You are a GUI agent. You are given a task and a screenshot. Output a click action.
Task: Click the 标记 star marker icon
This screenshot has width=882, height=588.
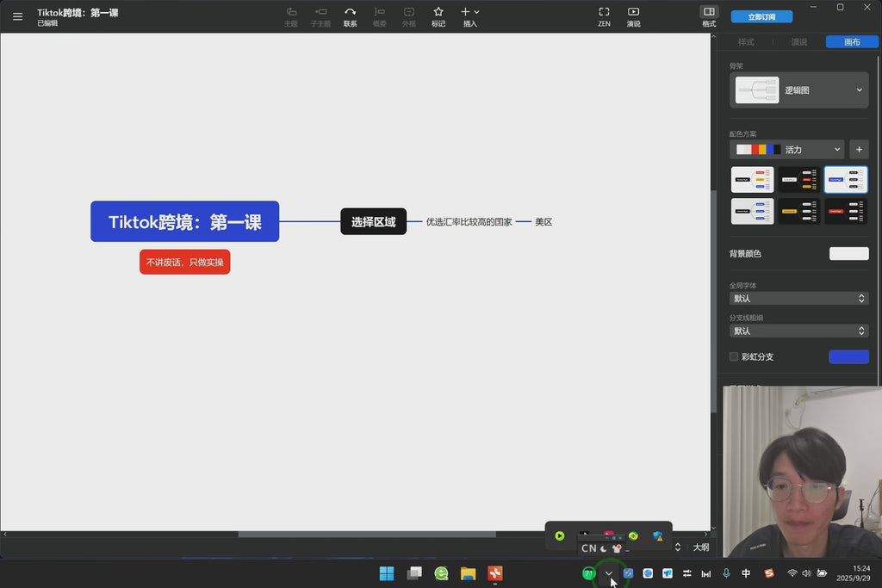pos(438,12)
